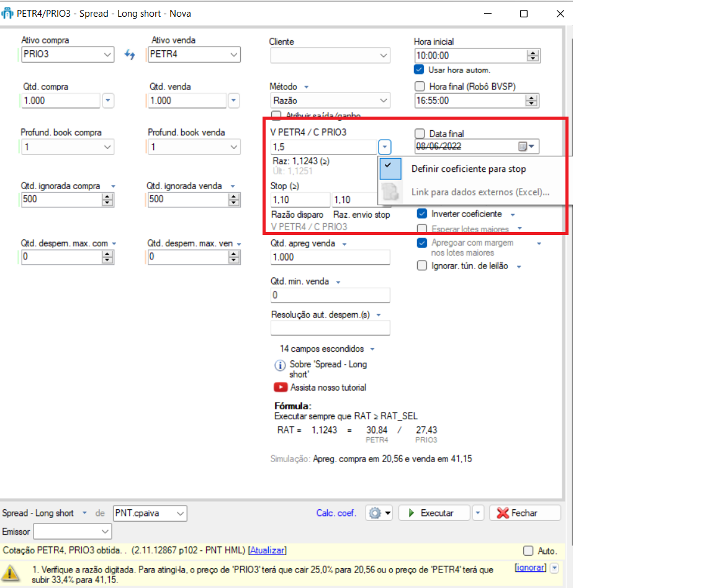The height and width of the screenshot is (588, 715).
Task: Toggle the Auto. checkbox
Action: [528, 551]
